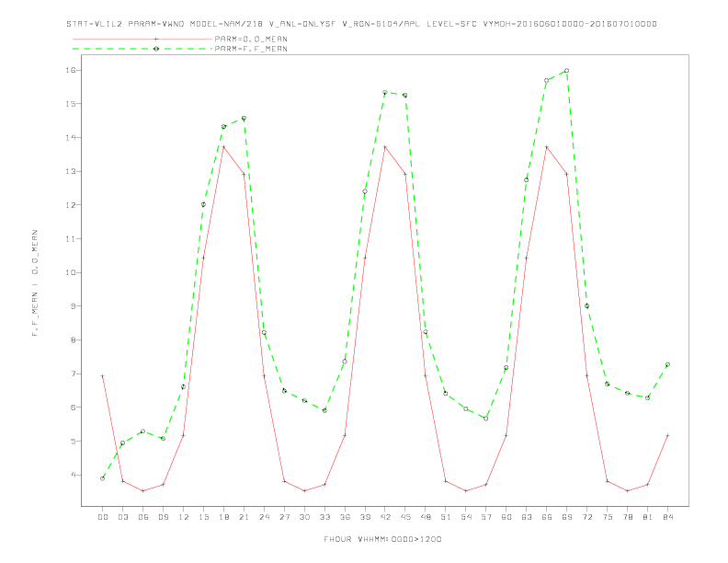Click green circle data point at hour 69 peak
Image resolution: width=728 pixels, height=563 pixels.
click(567, 71)
